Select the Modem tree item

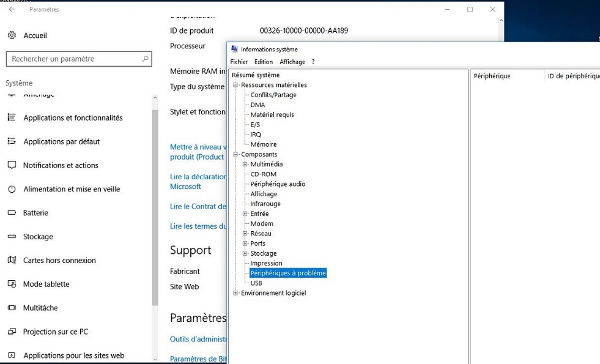click(x=262, y=223)
